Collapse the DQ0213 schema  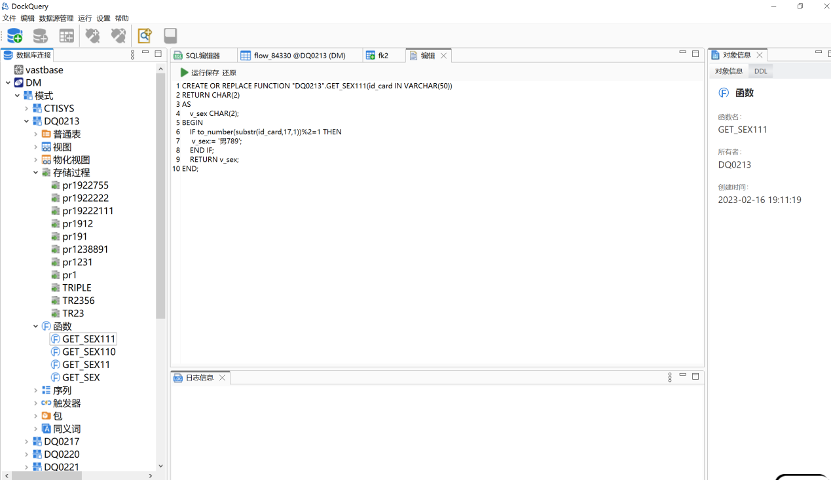point(27,121)
